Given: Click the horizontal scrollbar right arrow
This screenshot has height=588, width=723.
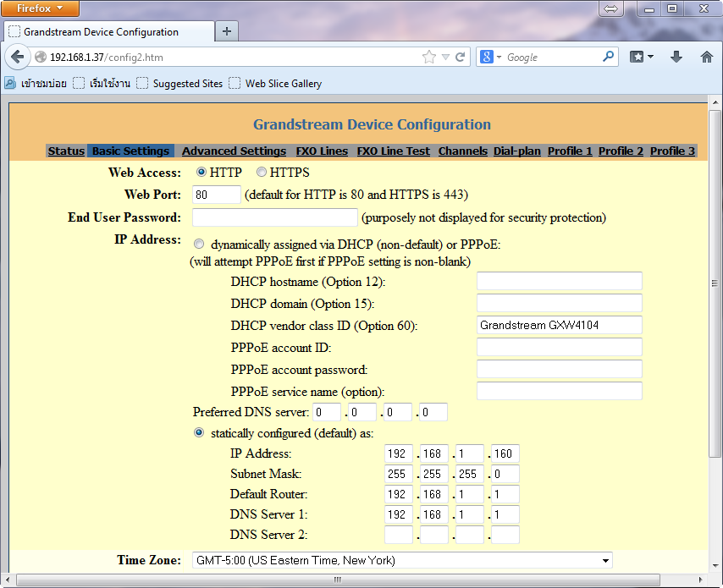Looking at the screenshot, I should click(700, 580).
